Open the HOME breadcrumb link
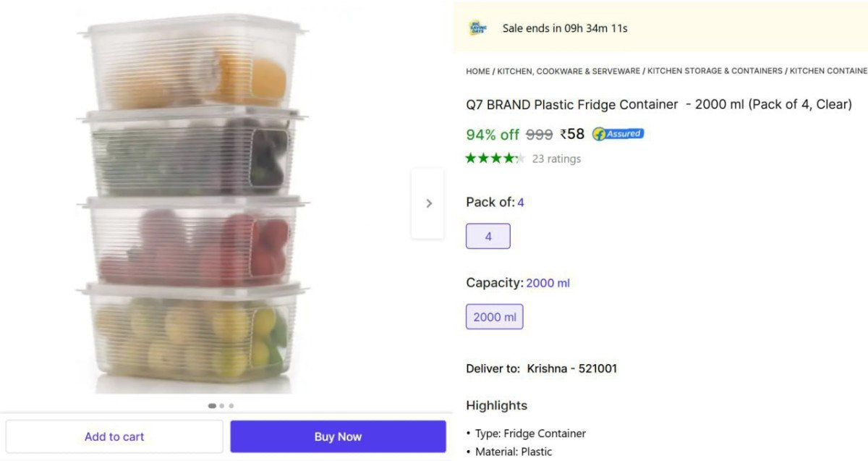The width and height of the screenshot is (868, 461). click(477, 70)
